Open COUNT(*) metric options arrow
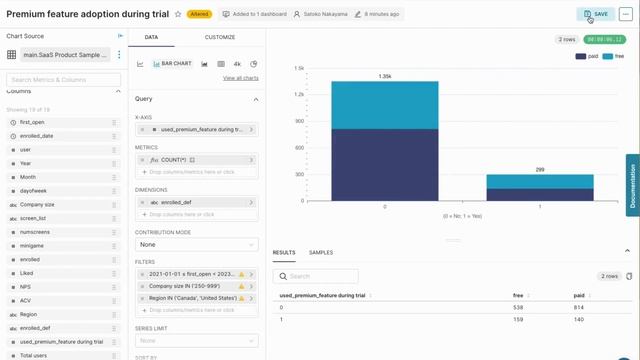Viewport: 640px width, 360px height. (251, 160)
